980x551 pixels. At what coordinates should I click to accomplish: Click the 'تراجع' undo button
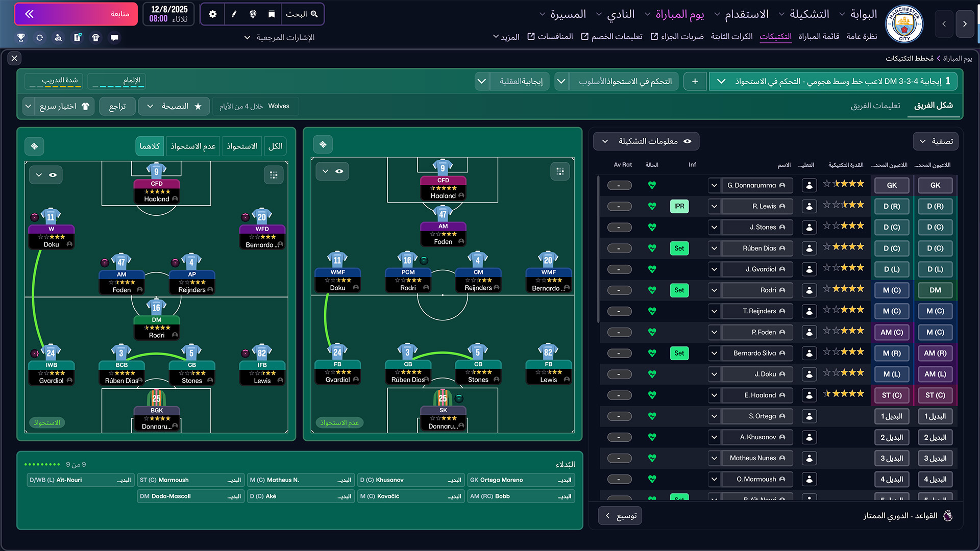click(x=117, y=106)
